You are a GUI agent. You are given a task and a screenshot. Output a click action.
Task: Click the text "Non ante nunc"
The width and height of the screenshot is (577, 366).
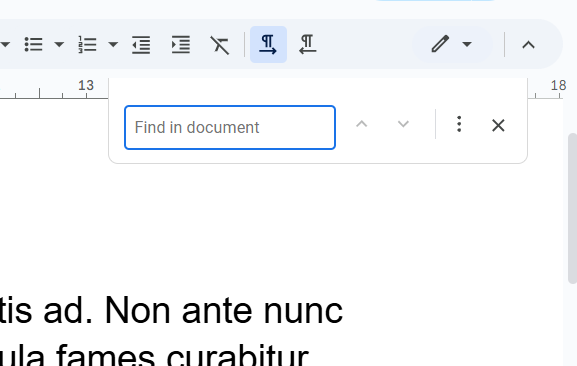(x=224, y=311)
